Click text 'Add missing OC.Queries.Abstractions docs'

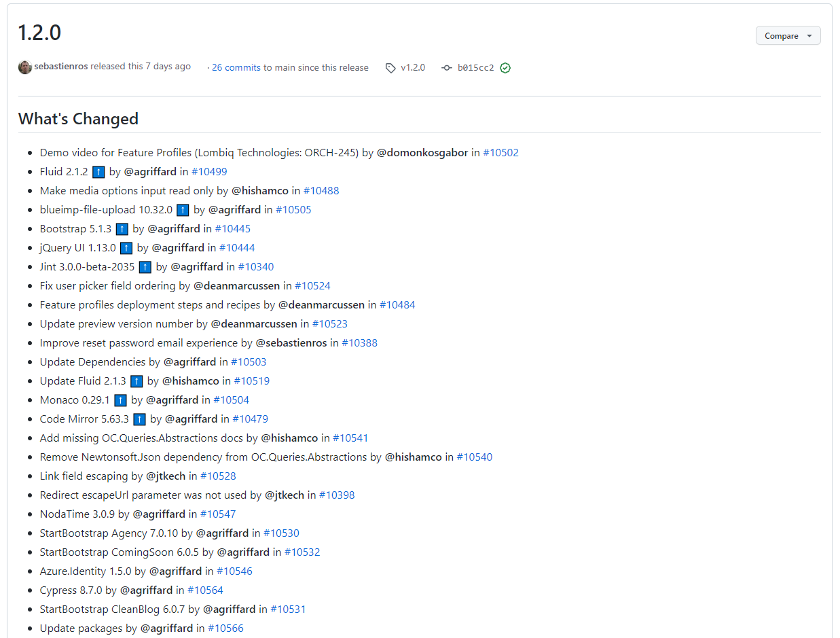pos(141,438)
